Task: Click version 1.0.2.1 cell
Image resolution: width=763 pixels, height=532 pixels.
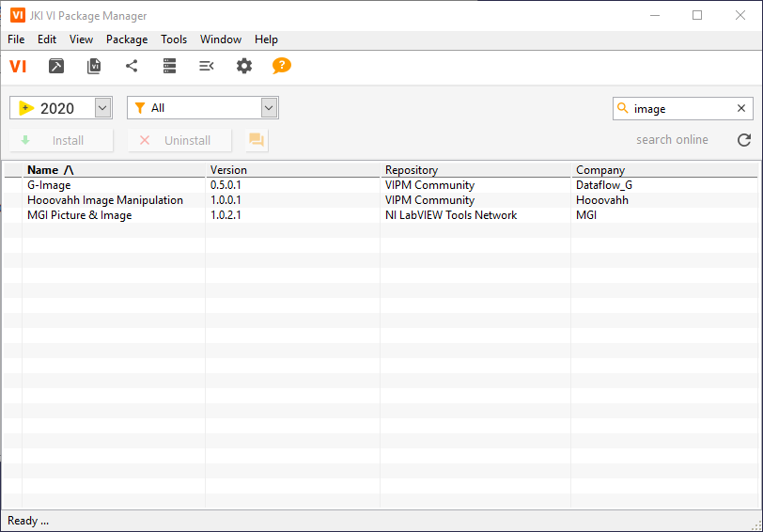Action: (226, 215)
